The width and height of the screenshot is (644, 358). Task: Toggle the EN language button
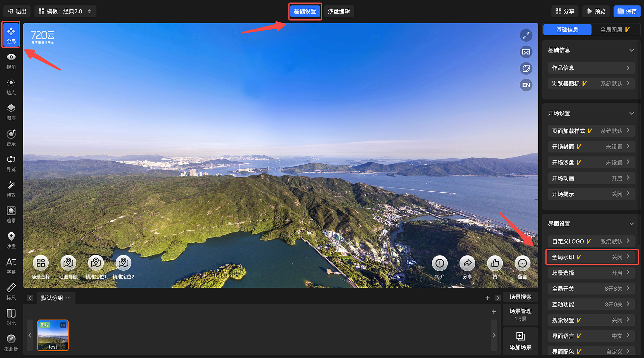click(526, 85)
